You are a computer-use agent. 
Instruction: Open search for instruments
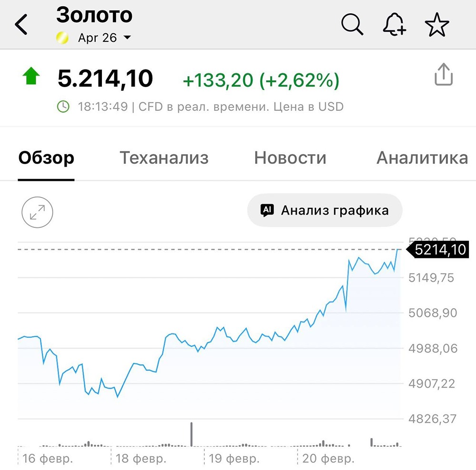coord(352,25)
